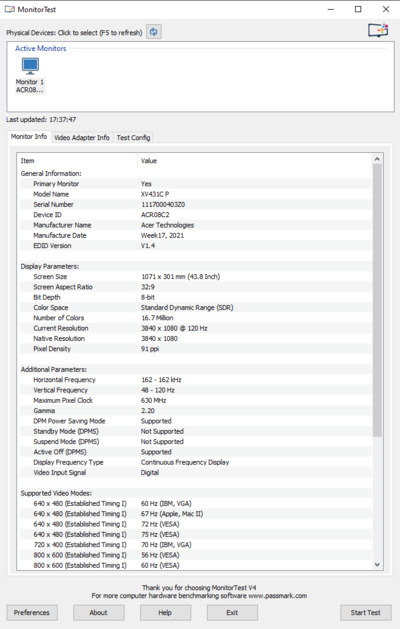Open Preferences dialog
This screenshot has width=400, height=629.
32,613
